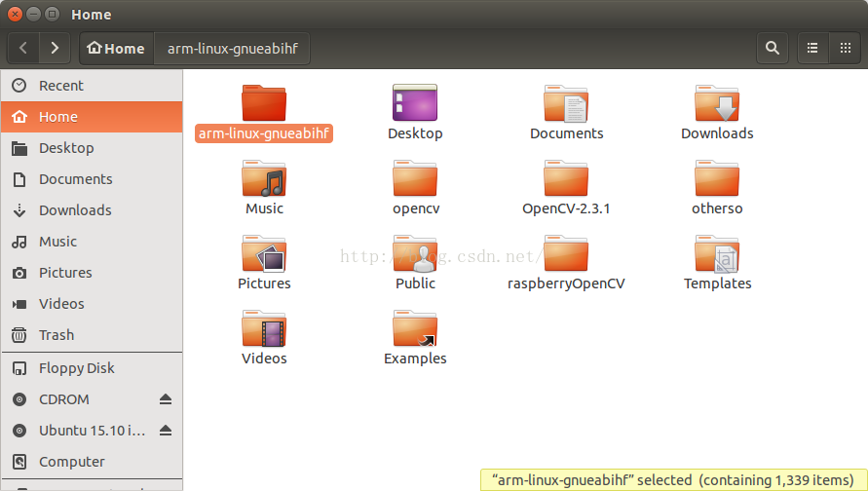This screenshot has height=491, width=868.
Task: Open Music in the sidebar
Action: pos(92,242)
